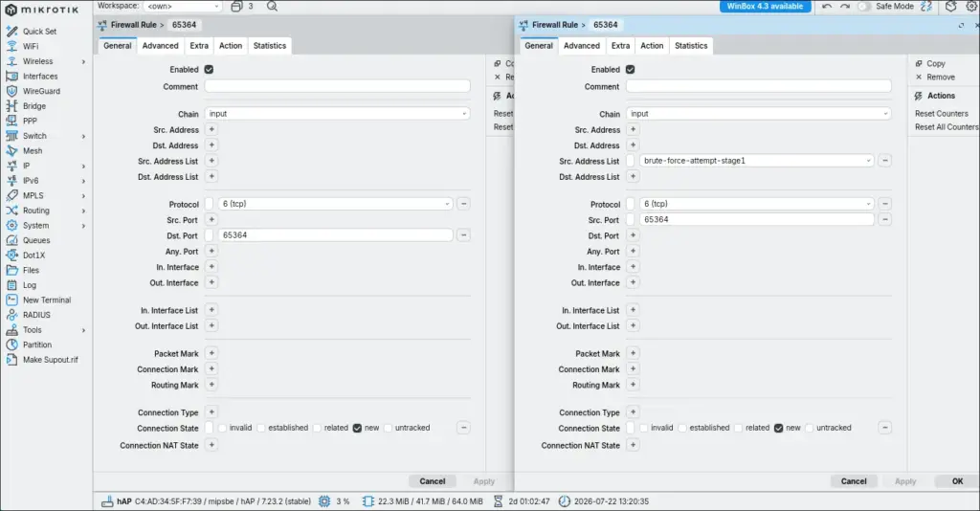Check 'untracked' connection state in right window
Viewport: 980px width, 511px height.
(x=810, y=428)
